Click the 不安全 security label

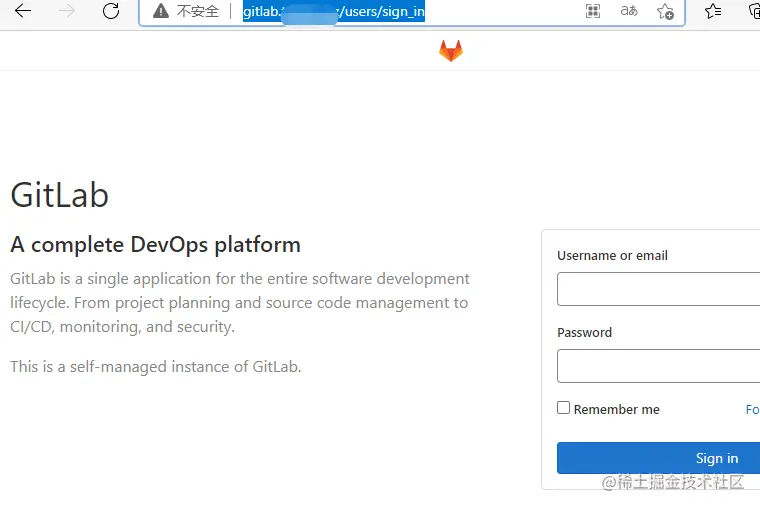pyautogui.click(x=198, y=11)
